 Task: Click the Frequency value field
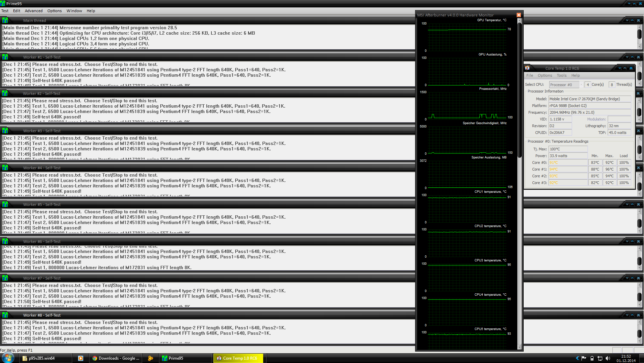click(x=590, y=112)
